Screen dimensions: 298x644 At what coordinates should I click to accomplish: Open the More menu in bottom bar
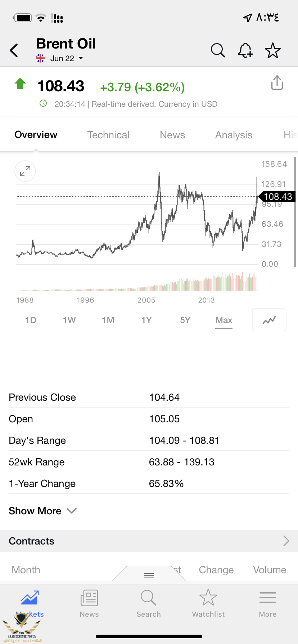[267, 604]
